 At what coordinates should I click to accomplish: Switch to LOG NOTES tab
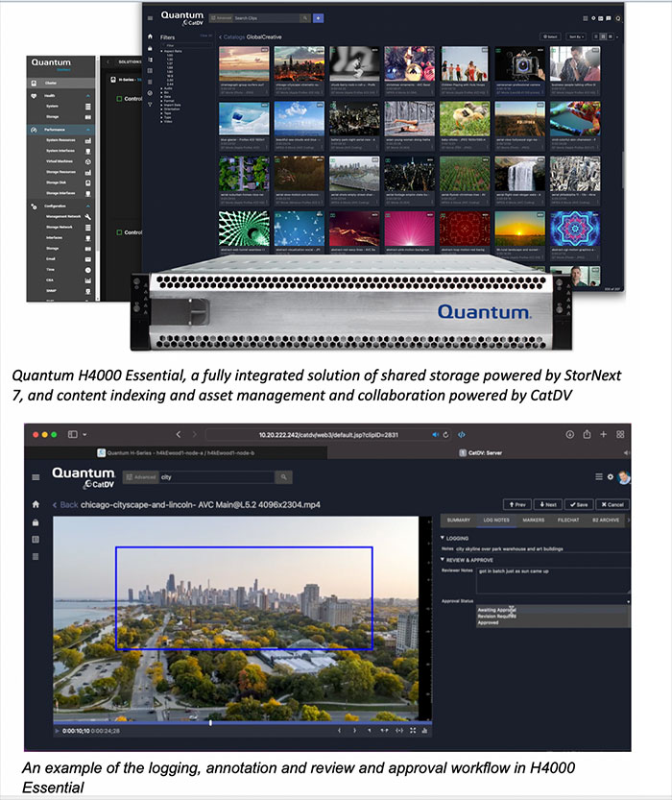(496, 520)
